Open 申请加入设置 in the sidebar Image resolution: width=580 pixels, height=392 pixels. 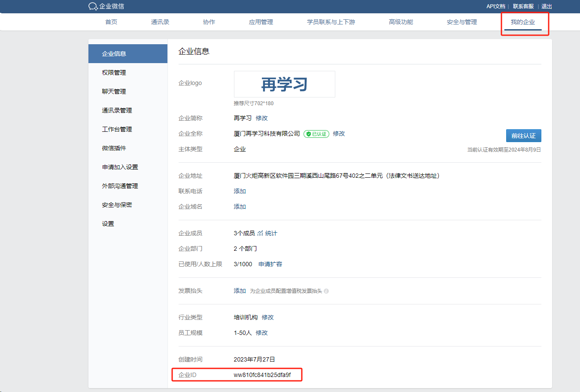point(128,167)
